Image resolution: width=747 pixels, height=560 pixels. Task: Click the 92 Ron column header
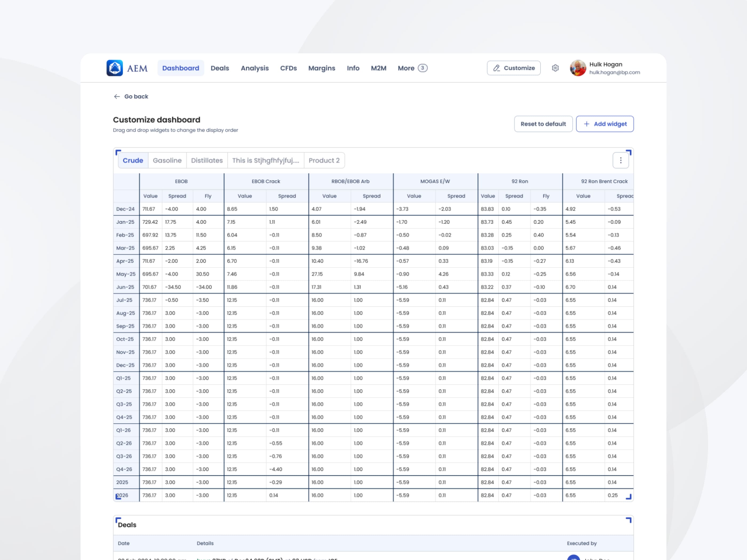tap(520, 181)
